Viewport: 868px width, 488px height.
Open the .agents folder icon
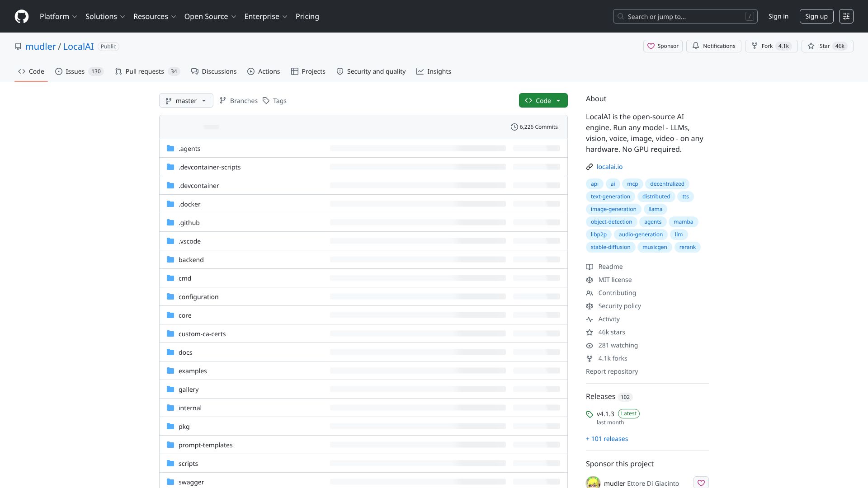pos(170,148)
